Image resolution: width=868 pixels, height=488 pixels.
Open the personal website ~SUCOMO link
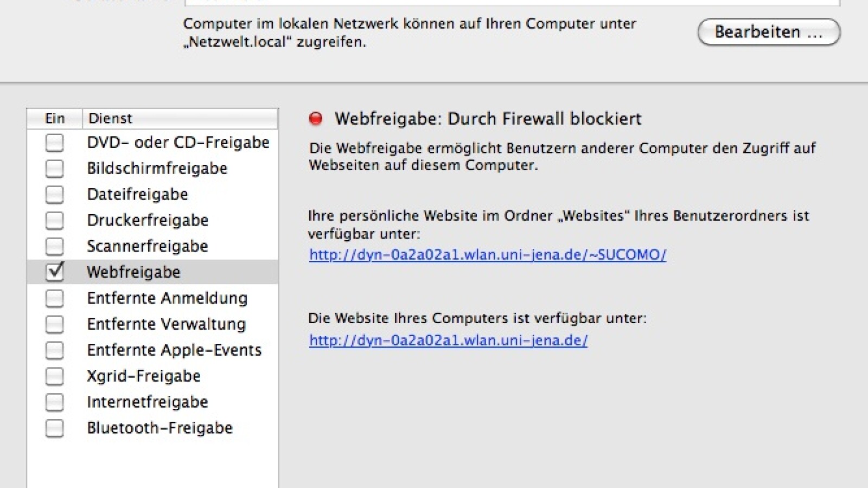(x=488, y=254)
